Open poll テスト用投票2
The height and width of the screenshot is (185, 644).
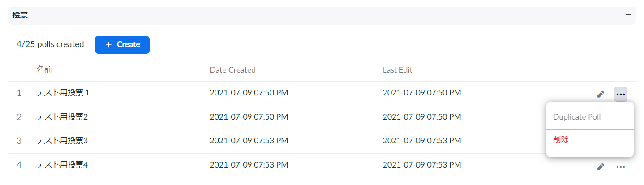tap(62, 117)
